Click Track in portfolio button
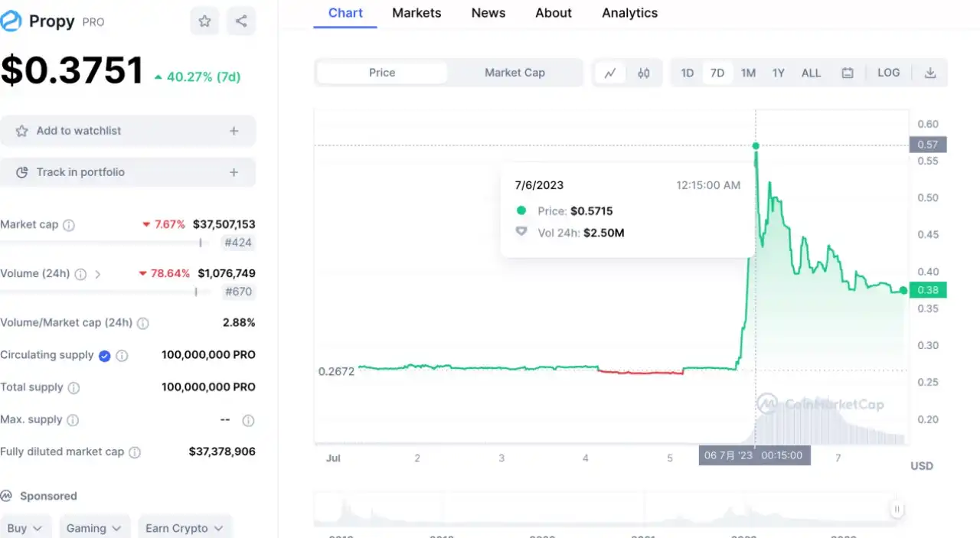980x538 pixels. (128, 172)
